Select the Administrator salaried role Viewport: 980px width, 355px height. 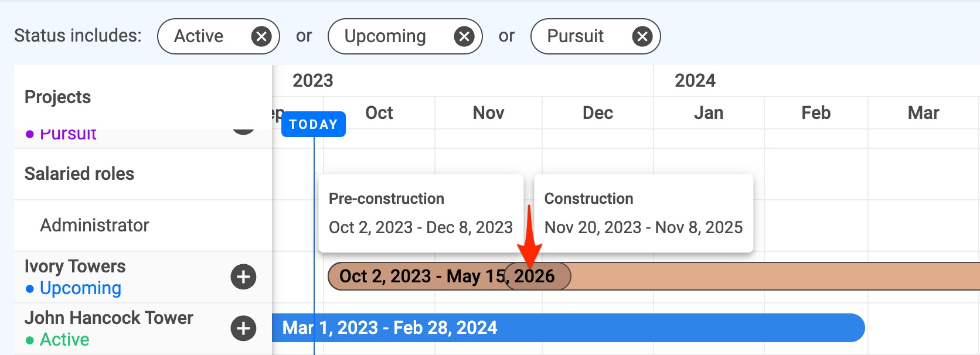tap(94, 226)
